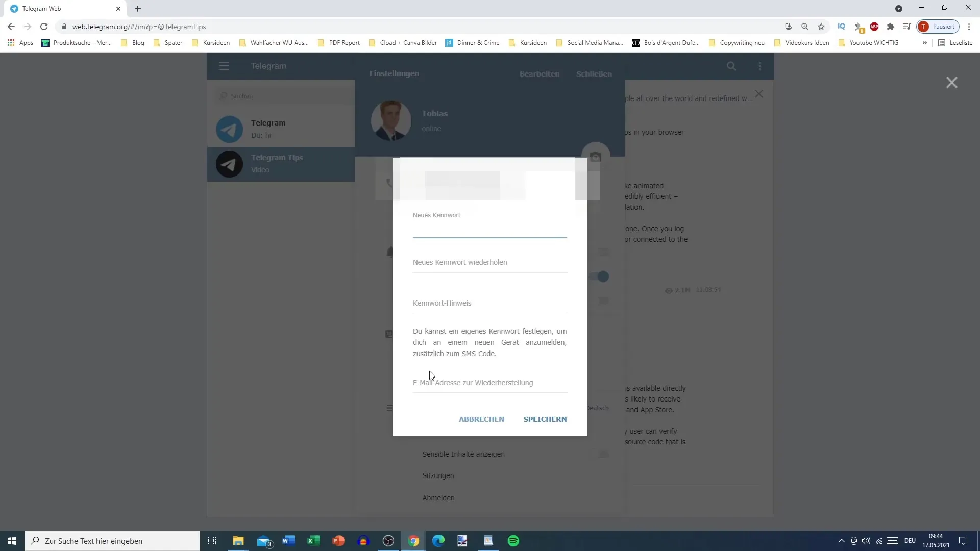Expand hidden bookmarks chevron
Screen dimensions: 980x551
click(x=924, y=43)
